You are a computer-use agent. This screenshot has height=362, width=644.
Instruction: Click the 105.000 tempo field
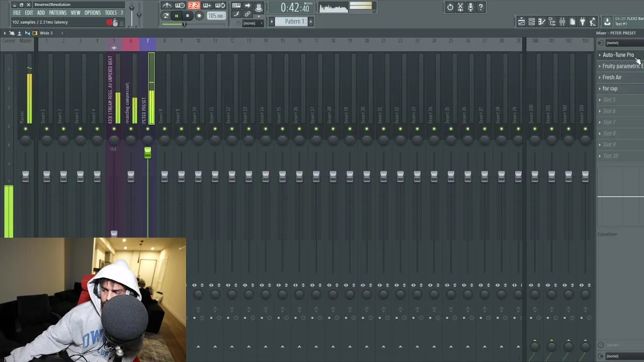[216, 16]
